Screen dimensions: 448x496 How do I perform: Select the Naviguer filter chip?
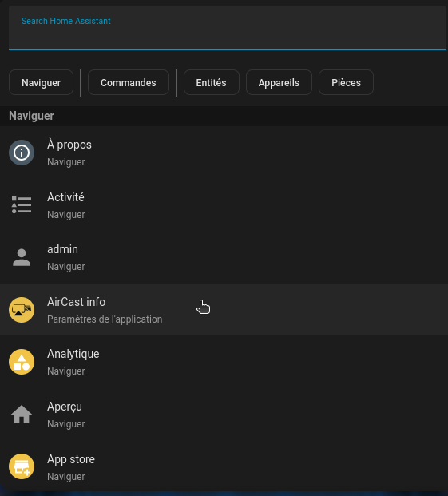pos(41,82)
